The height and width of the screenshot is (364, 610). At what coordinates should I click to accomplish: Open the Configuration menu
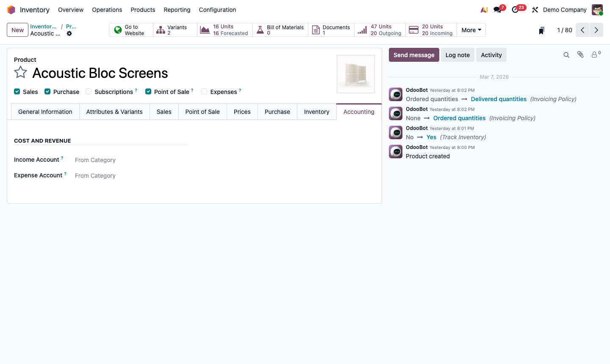click(217, 9)
